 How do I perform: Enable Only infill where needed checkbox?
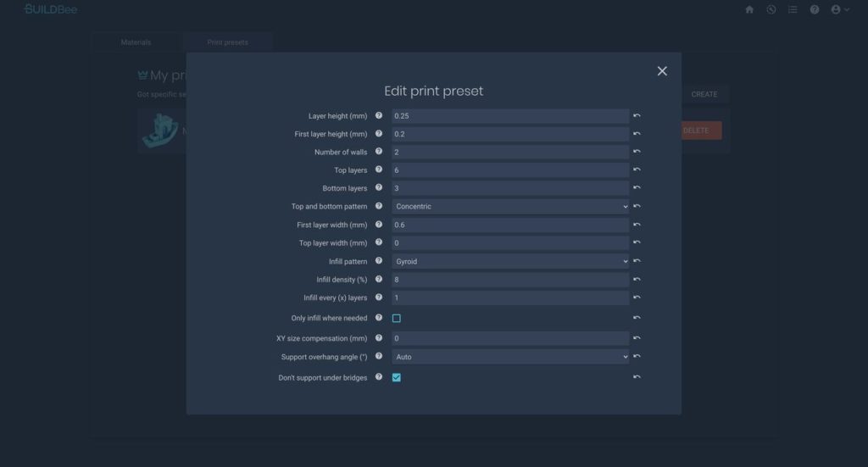[396, 319]
